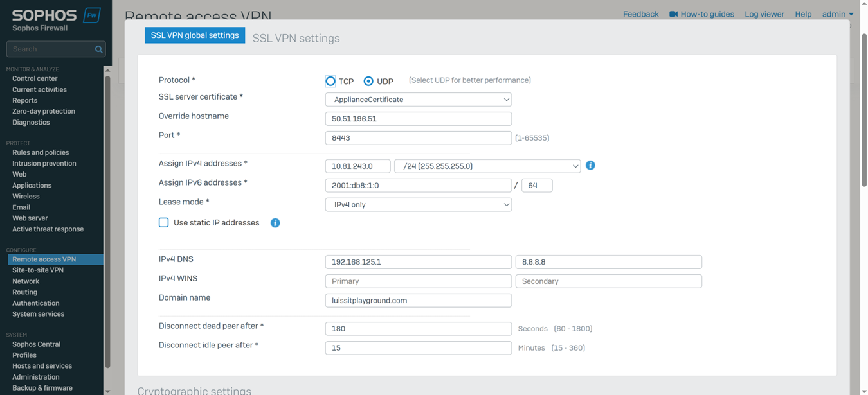Open Administration in sidebar
Viewport: 868px width, 395px height.
35,377
